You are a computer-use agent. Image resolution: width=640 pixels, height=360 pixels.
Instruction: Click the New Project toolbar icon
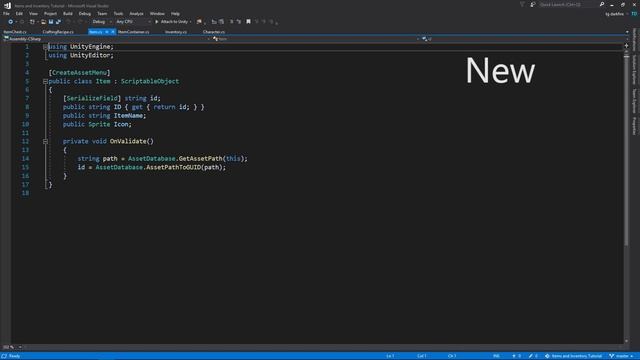coord(32,22)
